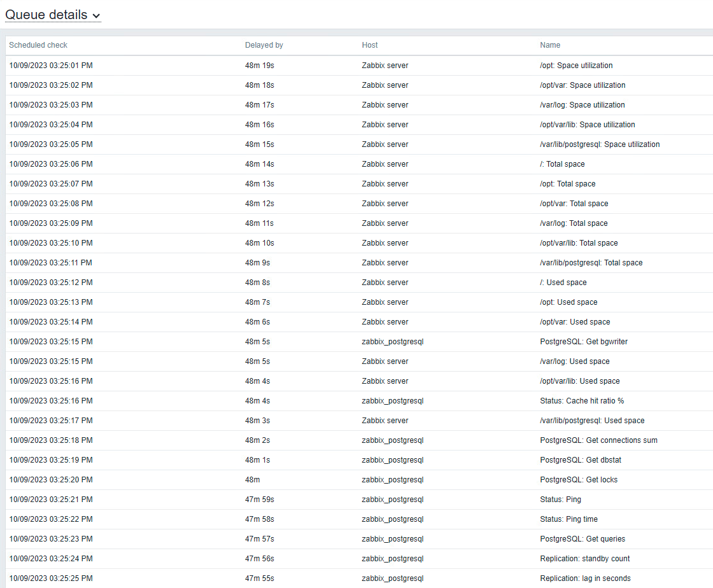Click zabbix_postgresql host in standby count row

(393, 559)
